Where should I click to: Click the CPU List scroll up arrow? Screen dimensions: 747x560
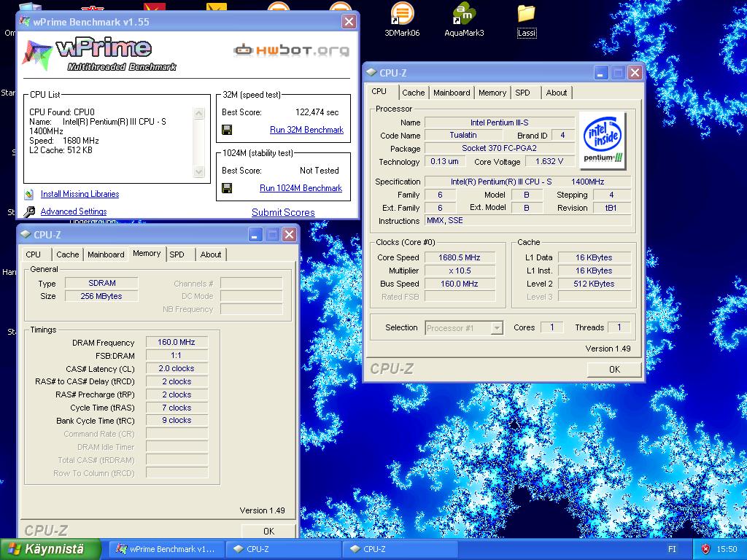click(x=199, y=113)
